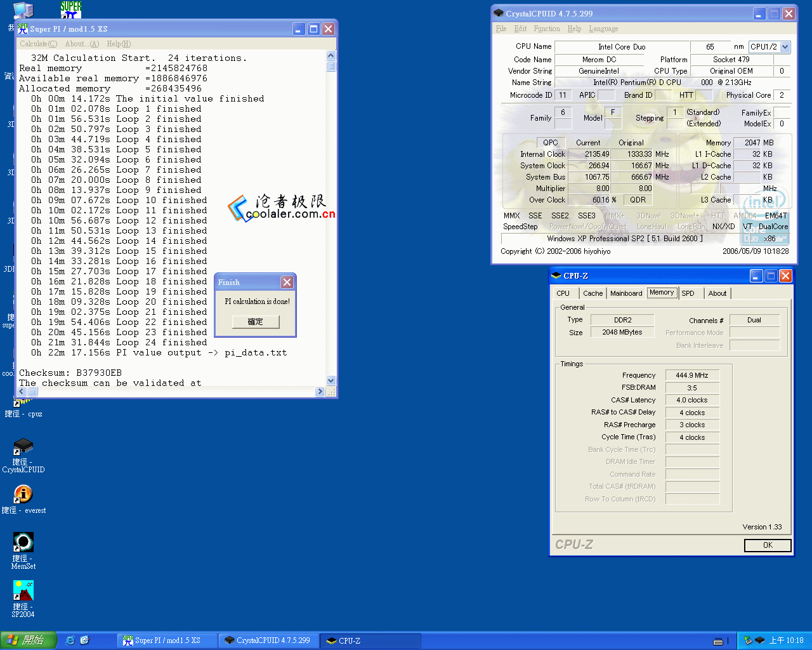Launch the SP2004 desktop shortcut
The height and width of the screenshot is (650, 812).
pyautogui.click(x=23, y=591)
